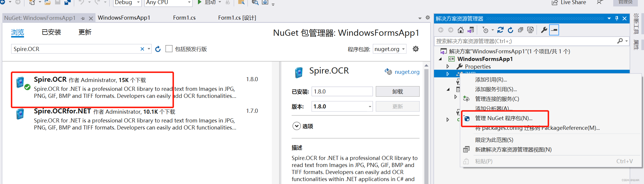Expand the options section chevron
This screenshot has width=644, height=184.
[296, 126]
